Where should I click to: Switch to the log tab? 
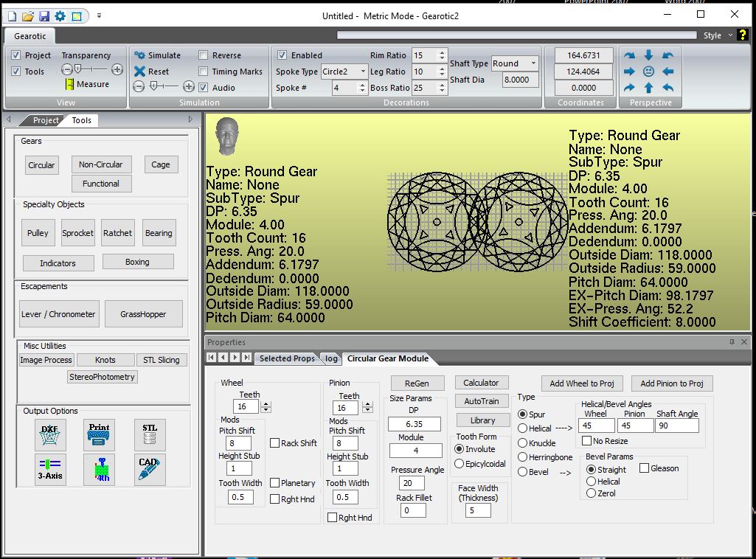[332, 358]
